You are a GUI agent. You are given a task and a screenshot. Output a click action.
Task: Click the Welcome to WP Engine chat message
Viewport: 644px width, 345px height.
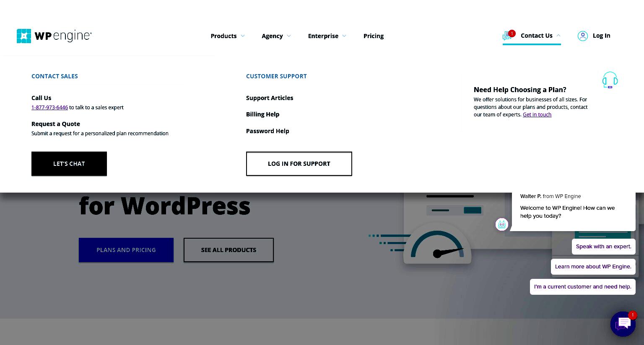(x=567, y=212)
